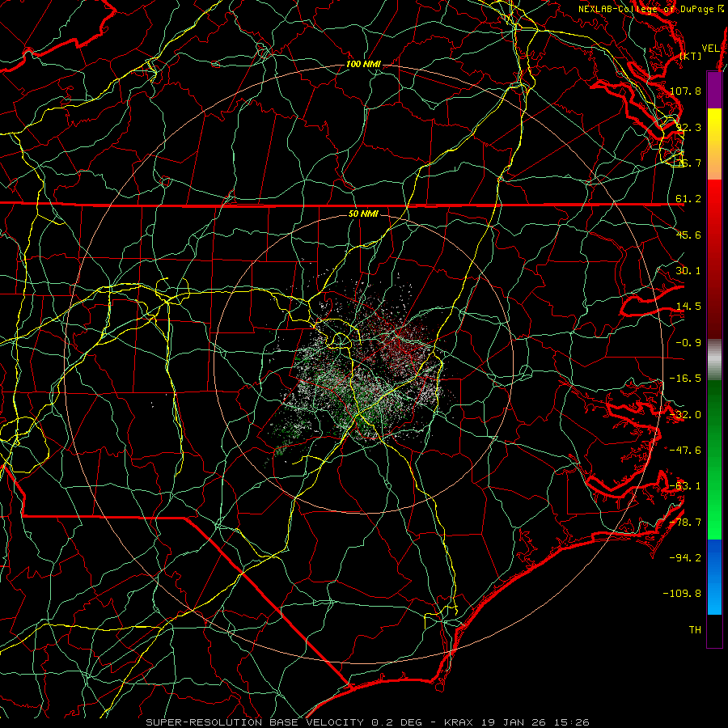Screen dimensions: 728x728
Task: Select the 45.6 velocity scale value
Action: click(x=688, y=235)
